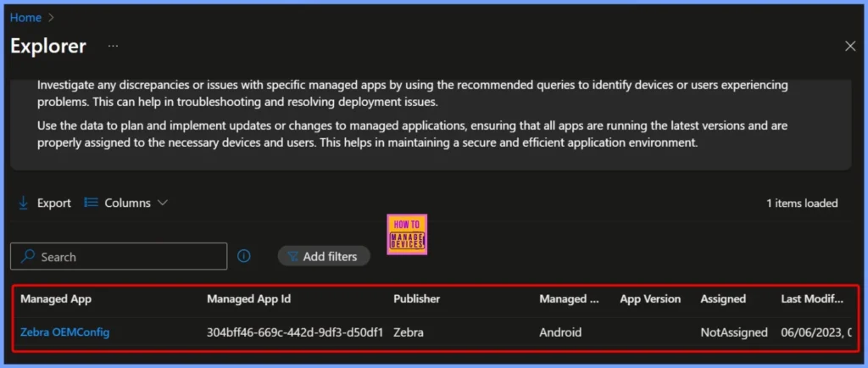Viewport: 868px width, 368px height.
Task: Click the 1 items loaded text
Action: coord(802,204)
